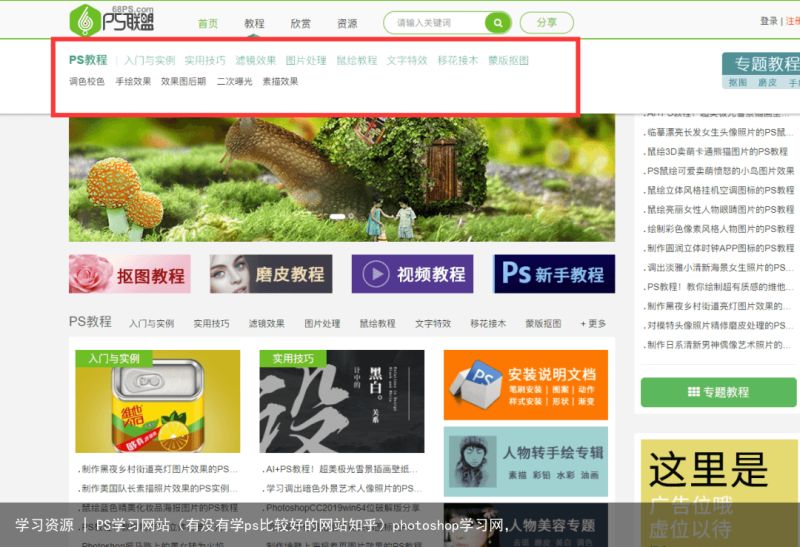The width and height of the screenshot is (800, 547).
Task: Open 鼠绘3D卖萌卡通熊猫图片的PS教程
Action: click(717, 152)
